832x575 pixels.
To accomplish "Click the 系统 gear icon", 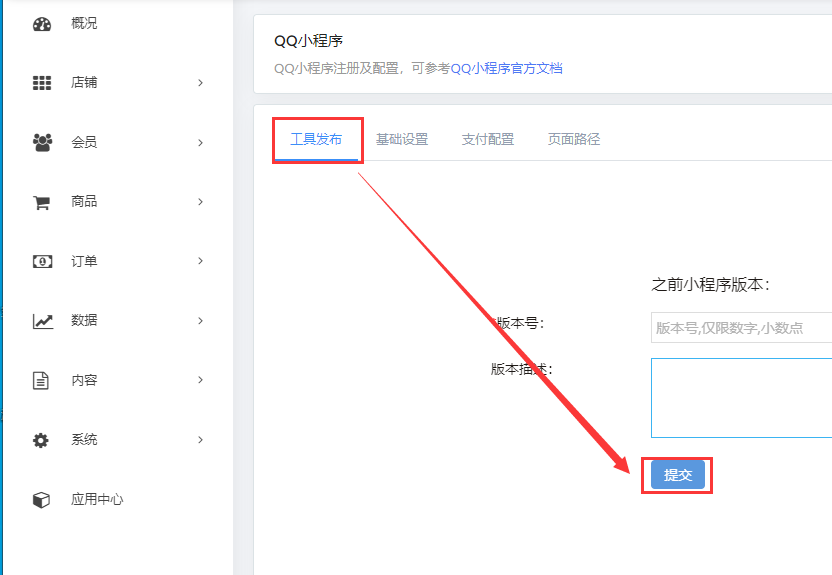I will [41, 440].
